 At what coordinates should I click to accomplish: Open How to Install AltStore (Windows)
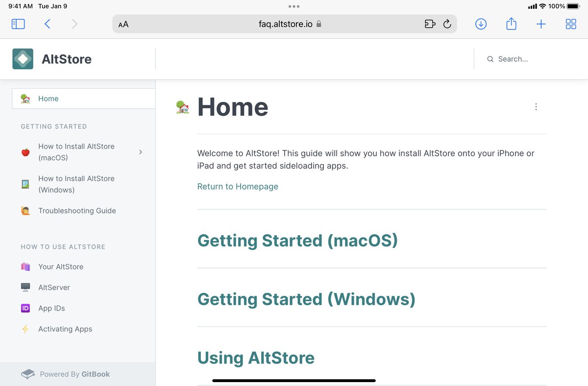[76, 184]
